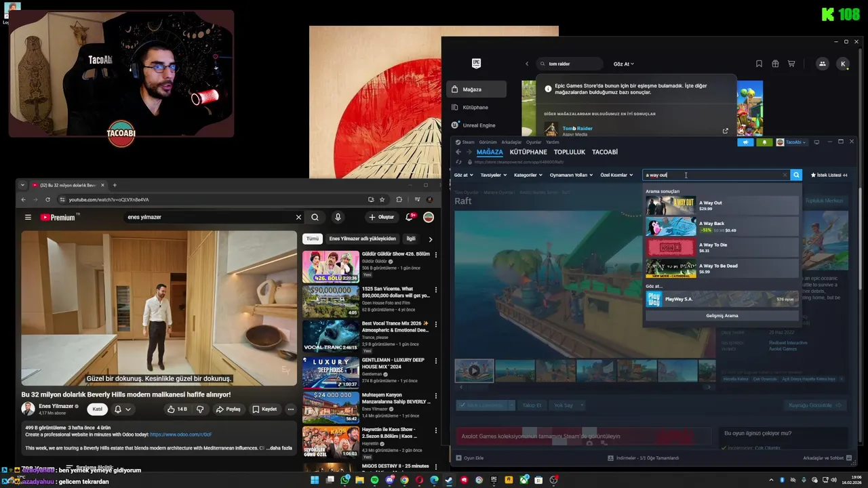Expand Steam Kategoriler dropdown
The image size is (868, 488).
point(528,175)
